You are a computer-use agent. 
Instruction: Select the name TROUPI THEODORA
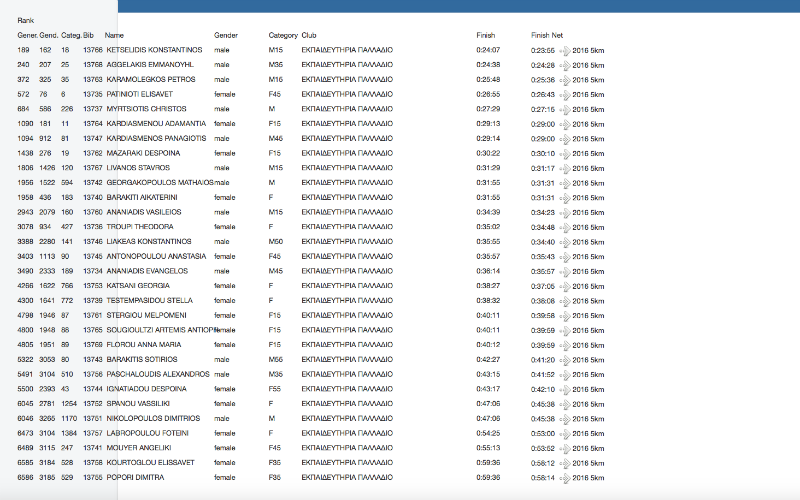140,227
